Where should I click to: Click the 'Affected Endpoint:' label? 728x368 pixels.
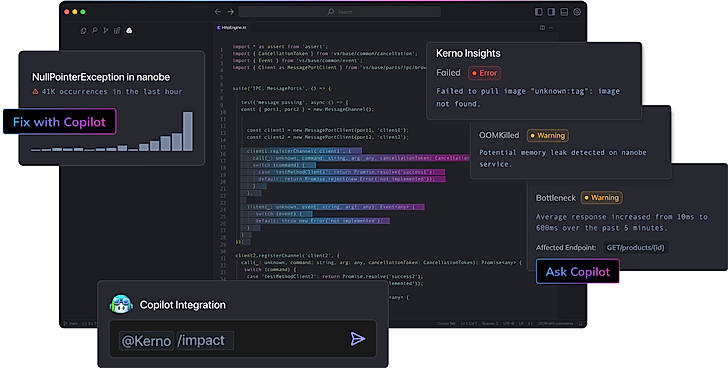[x=566, y=247]
